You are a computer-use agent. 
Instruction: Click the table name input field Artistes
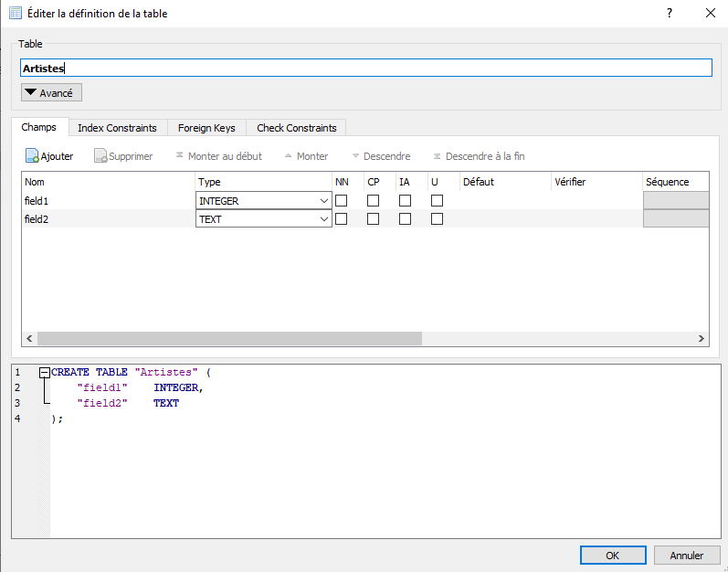366,68
